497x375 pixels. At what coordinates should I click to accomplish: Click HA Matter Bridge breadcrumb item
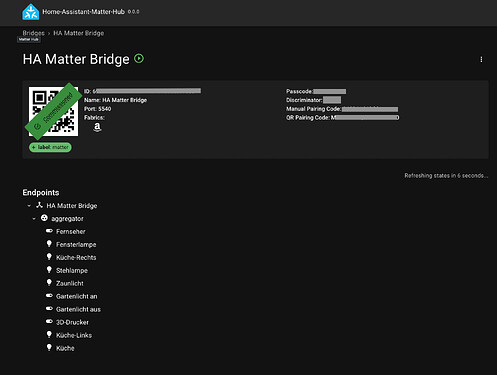79,33
